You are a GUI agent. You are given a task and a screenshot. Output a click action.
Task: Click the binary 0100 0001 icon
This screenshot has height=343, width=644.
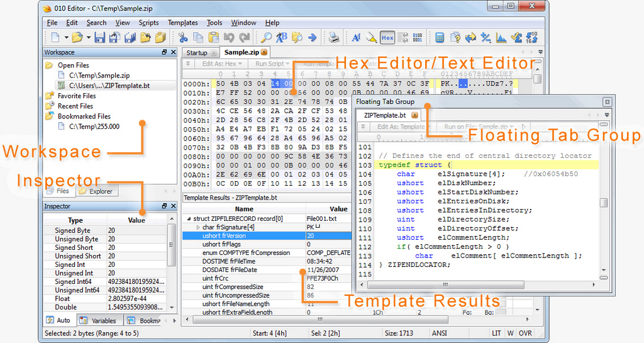tap(418, 38)
